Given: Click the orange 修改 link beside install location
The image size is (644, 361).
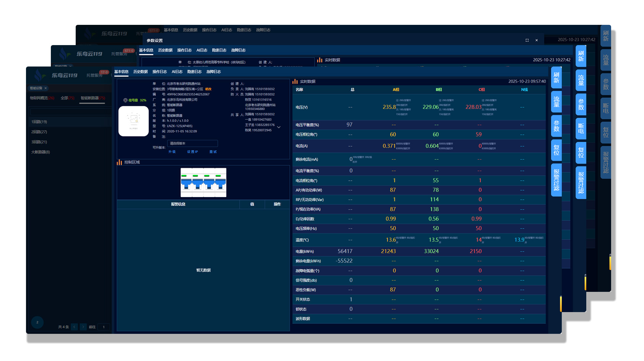Looking at the screenshot, I should 208,89.
